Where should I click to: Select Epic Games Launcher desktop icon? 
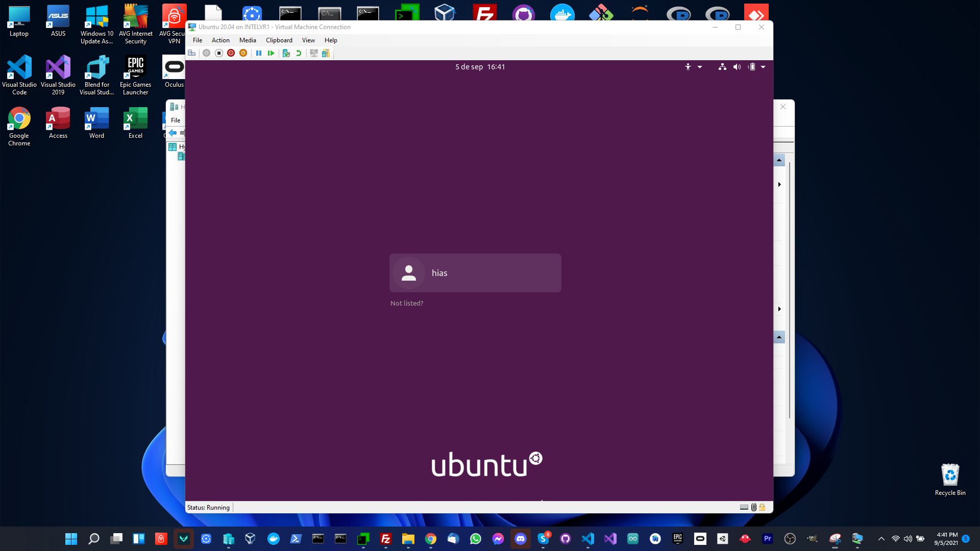coord(136,76)
